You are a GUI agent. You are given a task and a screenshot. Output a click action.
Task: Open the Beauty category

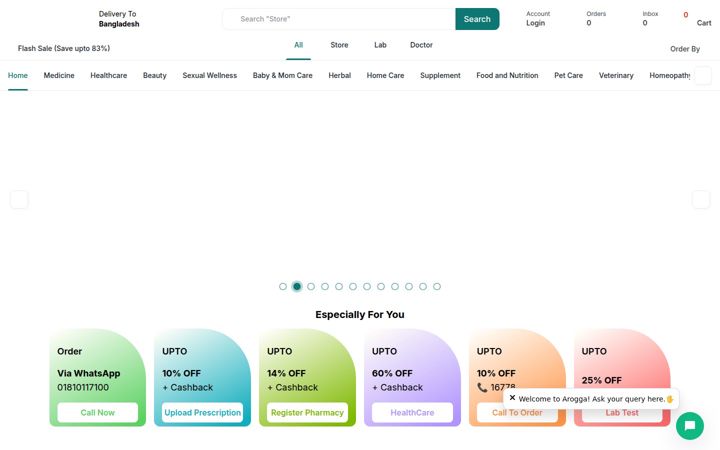(x=155, y=75)
